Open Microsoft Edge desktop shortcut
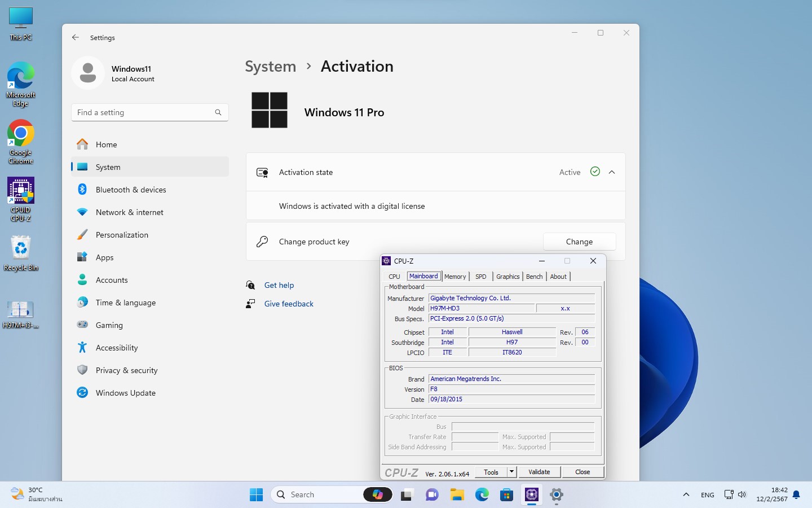 [21, 84]
